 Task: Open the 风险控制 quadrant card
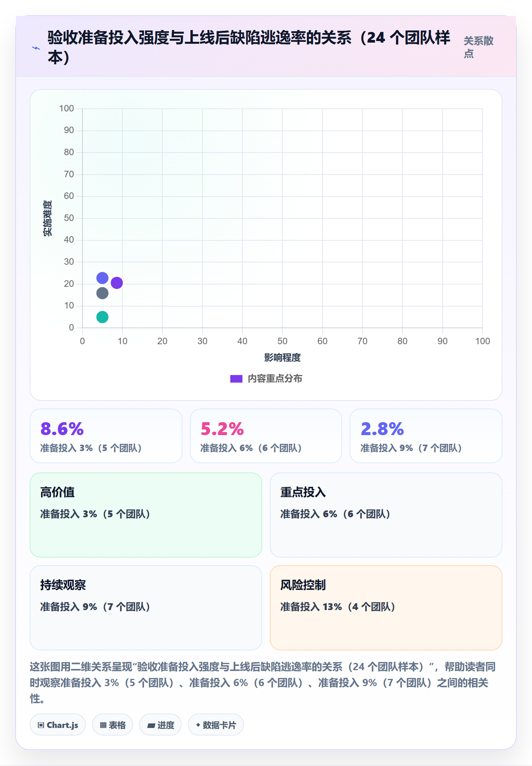point(386,608)
